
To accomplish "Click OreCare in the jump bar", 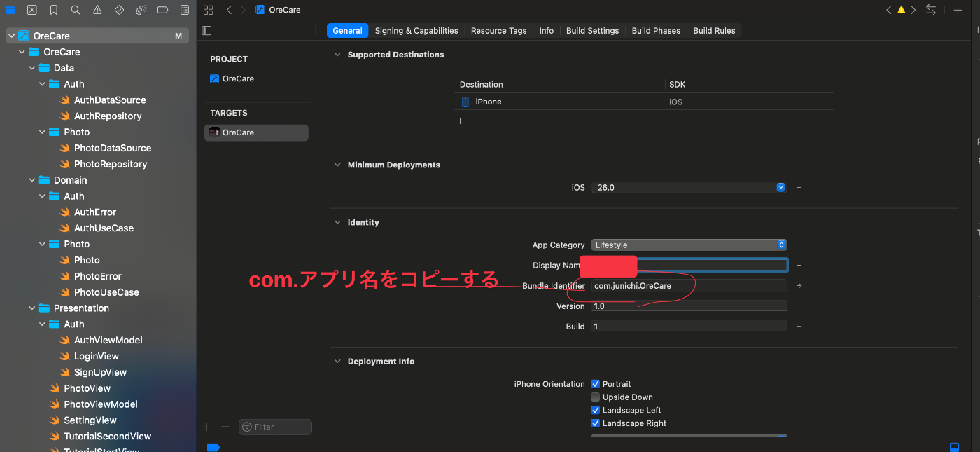I will [278, 10].
